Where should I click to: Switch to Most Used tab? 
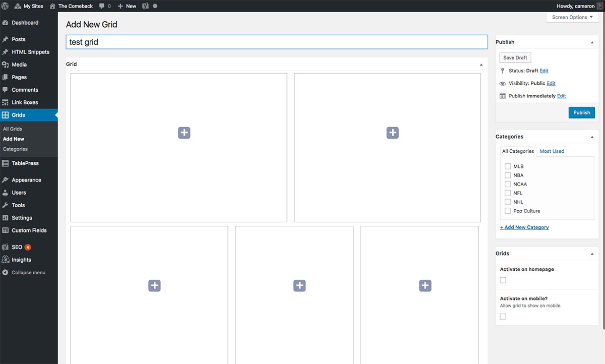pos(552,151)
